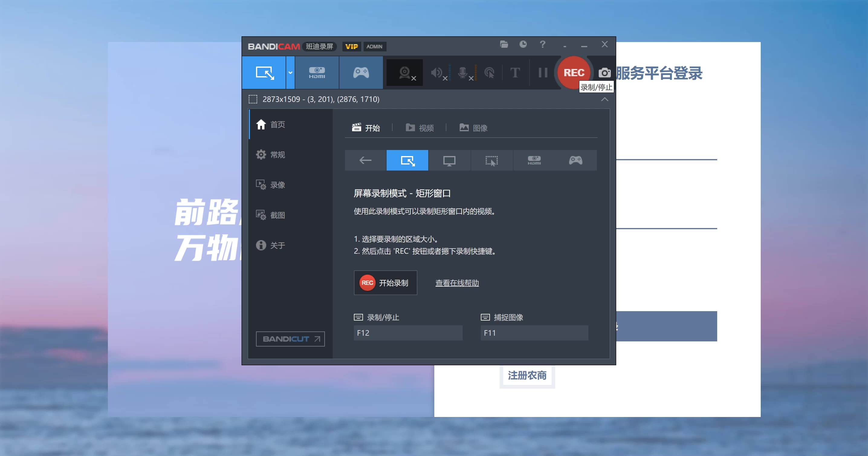Switch to the 开始 tab
Screen dimensions: 868x456
coord(366,128)
